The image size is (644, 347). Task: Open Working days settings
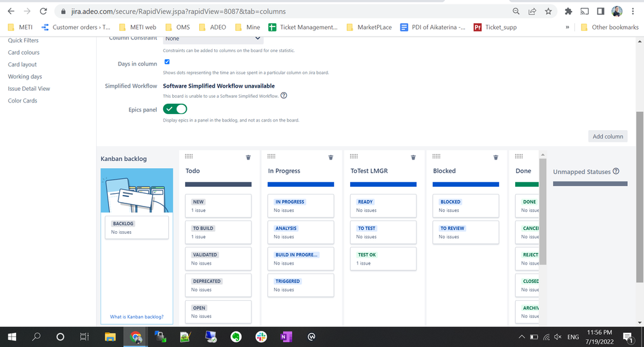(25, 77)
